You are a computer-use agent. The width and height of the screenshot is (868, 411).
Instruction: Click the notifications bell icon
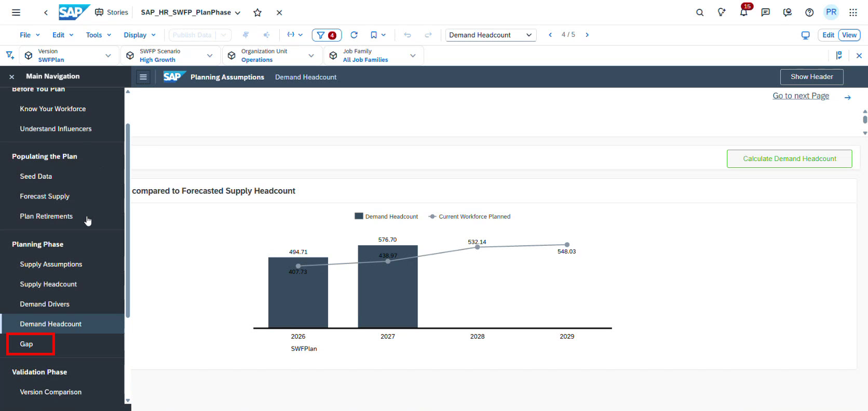click(x=743, y=12)
